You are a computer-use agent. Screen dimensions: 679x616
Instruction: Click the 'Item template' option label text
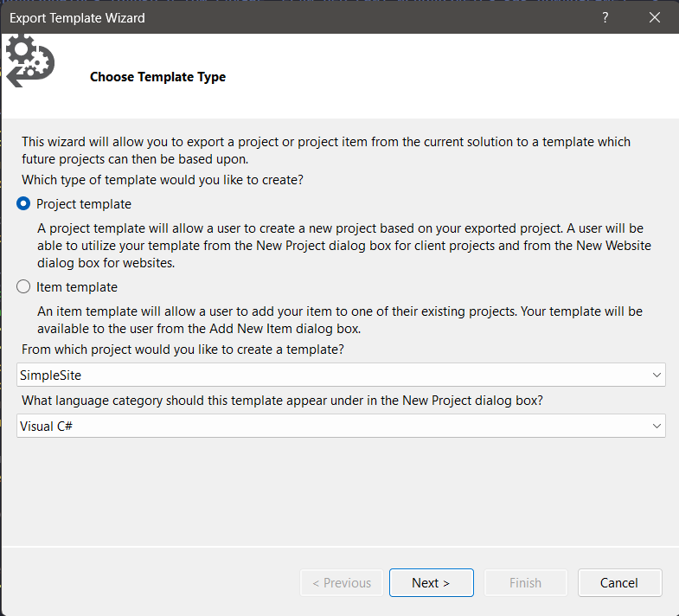(x=77, y=287)
